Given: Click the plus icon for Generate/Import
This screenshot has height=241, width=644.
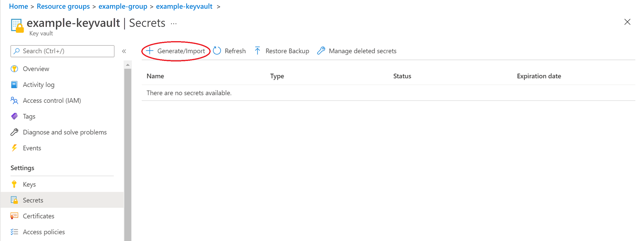Looking at the screenshot, I should [x=150, y=51].
